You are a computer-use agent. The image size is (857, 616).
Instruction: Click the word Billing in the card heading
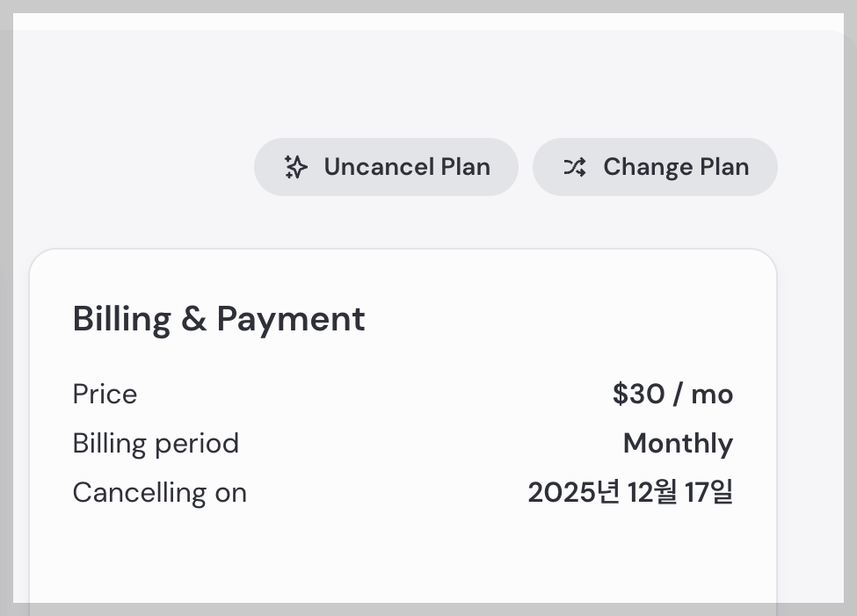click(x=121, y=318)
